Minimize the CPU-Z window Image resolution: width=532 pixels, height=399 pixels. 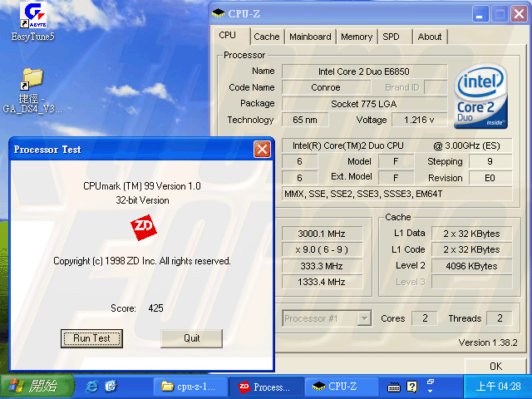480,14
